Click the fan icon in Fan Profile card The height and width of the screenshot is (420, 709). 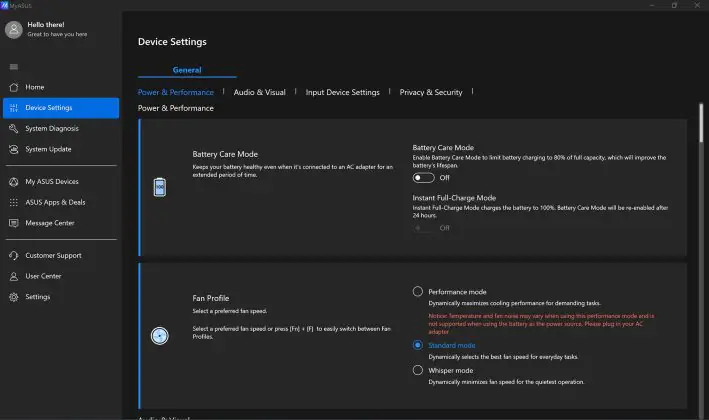pyautogui.click(x=160, y=336)
